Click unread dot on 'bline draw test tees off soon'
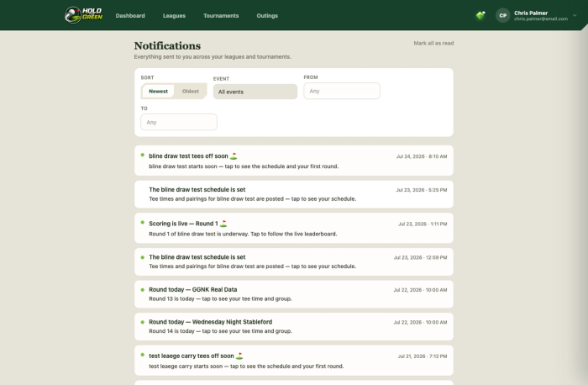588x385 pixels. [143, 155]
